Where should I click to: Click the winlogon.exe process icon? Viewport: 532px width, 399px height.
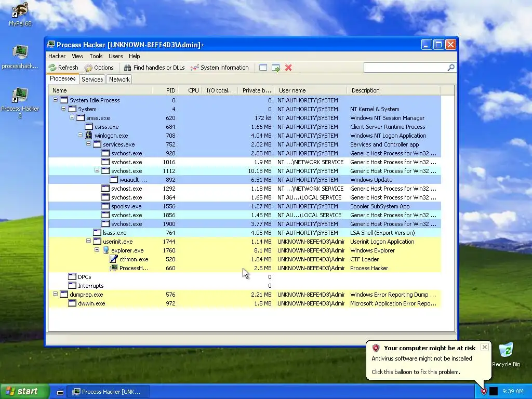88,136
